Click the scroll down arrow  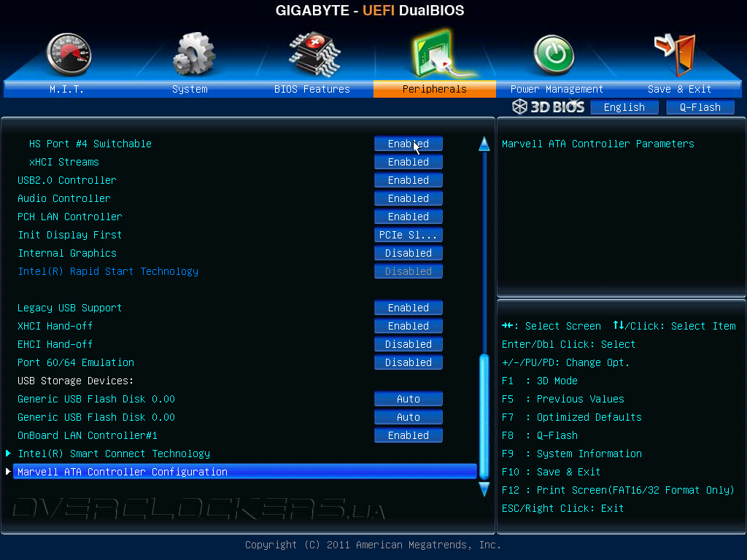484,489
